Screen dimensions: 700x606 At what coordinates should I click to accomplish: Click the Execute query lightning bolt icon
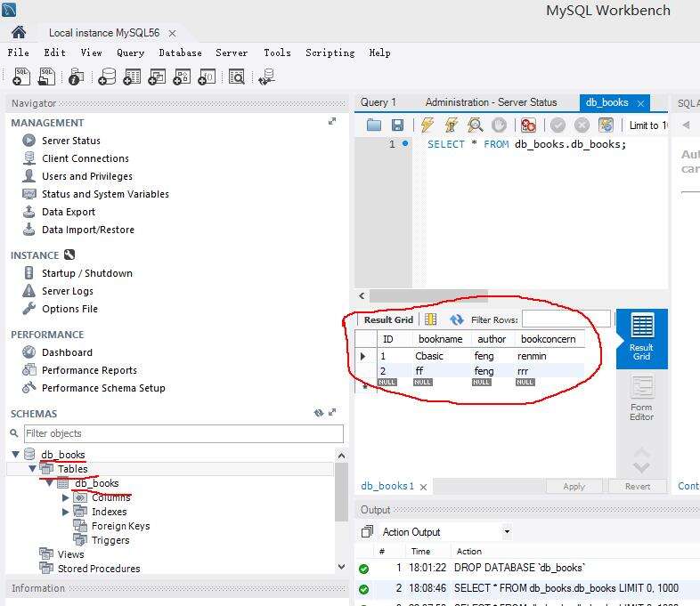click(x=427, y=125)
